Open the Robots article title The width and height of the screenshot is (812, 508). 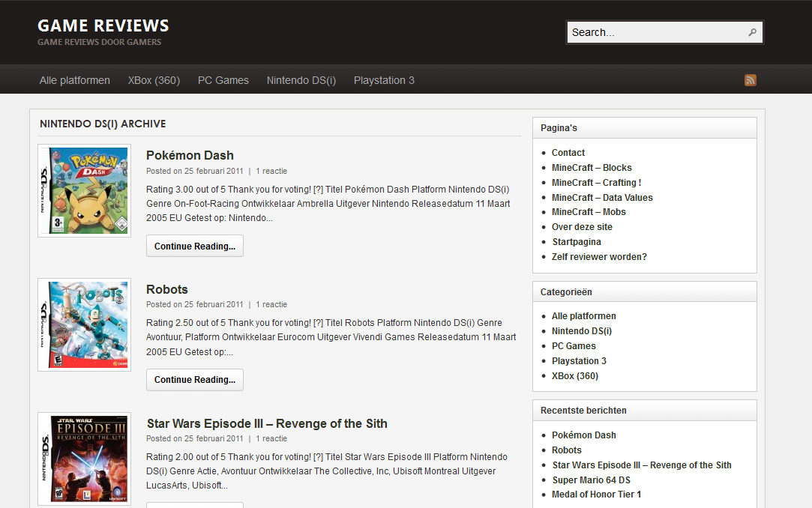click(166, 289)
